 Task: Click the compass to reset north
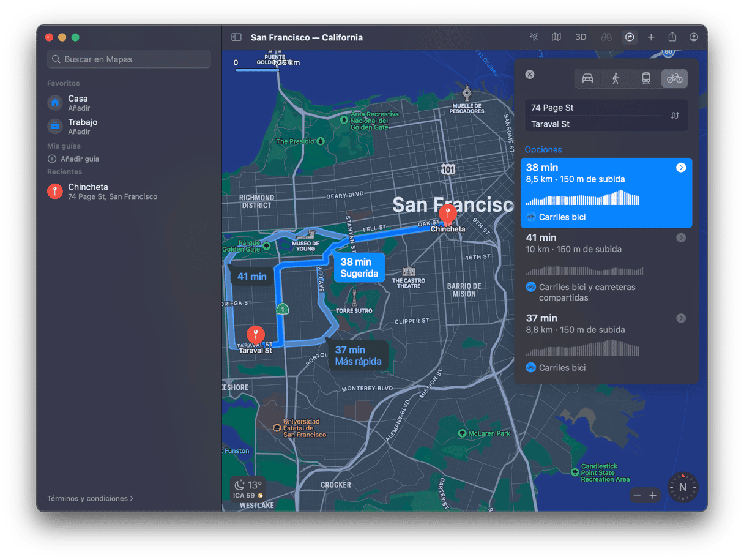[683, 488]
